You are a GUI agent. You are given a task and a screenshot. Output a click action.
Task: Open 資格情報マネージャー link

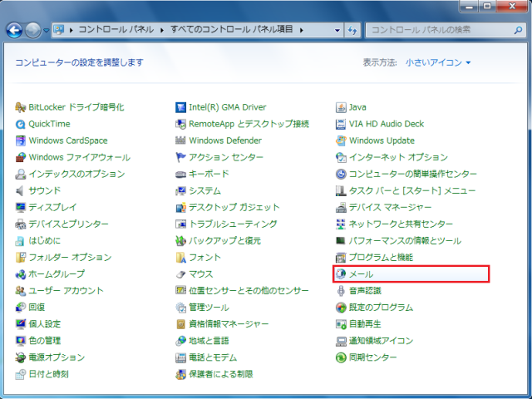tap(229, 324)
